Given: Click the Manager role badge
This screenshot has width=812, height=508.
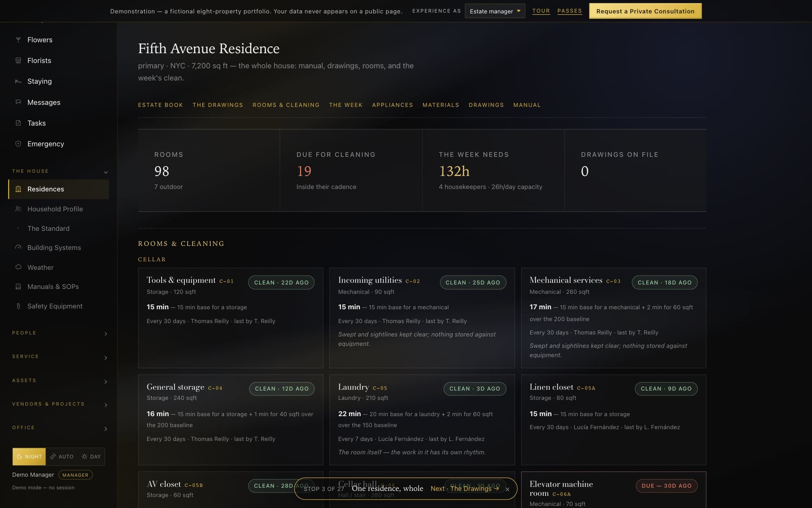Looking at the screenshot, I should pos(76,475).
